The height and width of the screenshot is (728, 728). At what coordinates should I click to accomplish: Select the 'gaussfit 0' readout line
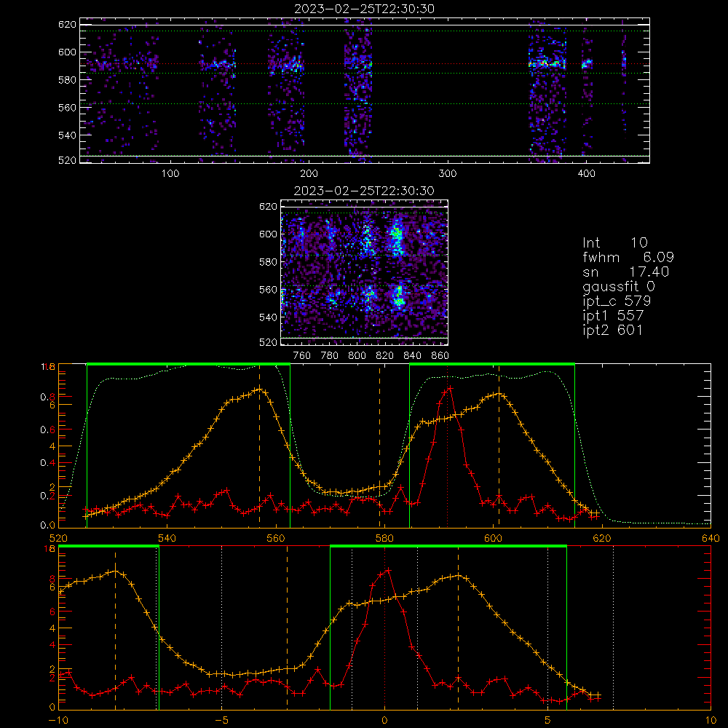point(618,286)
